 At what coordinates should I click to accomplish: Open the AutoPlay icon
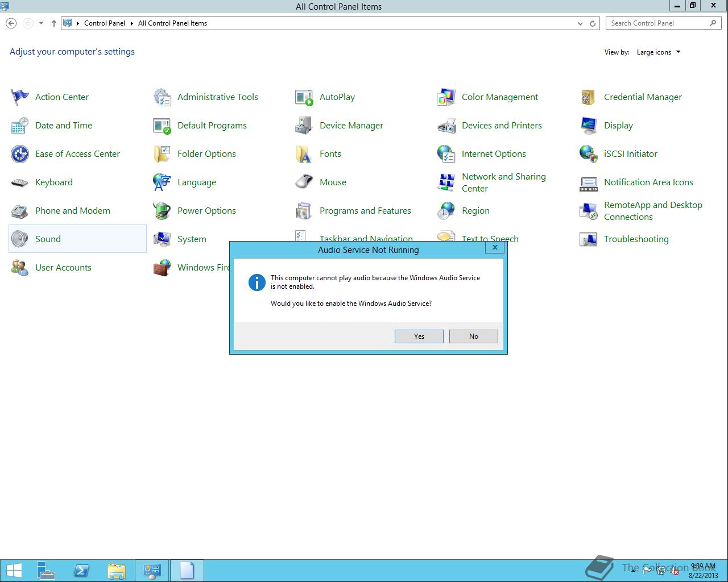click(x=304, y=97)
